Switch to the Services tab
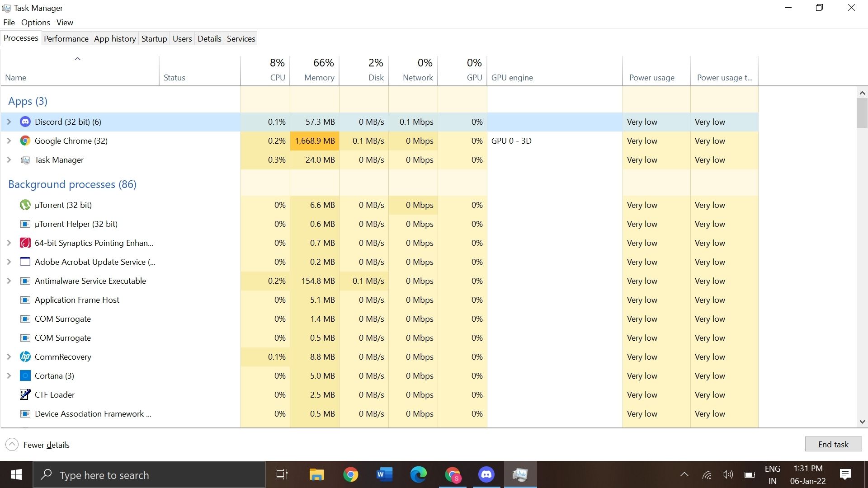 pos(241,39)
